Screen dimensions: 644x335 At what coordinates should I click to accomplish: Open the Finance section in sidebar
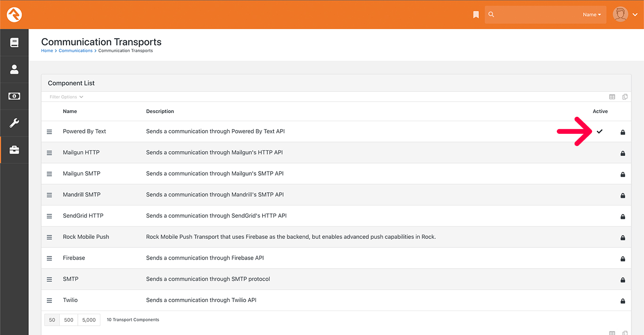point(14,96)
